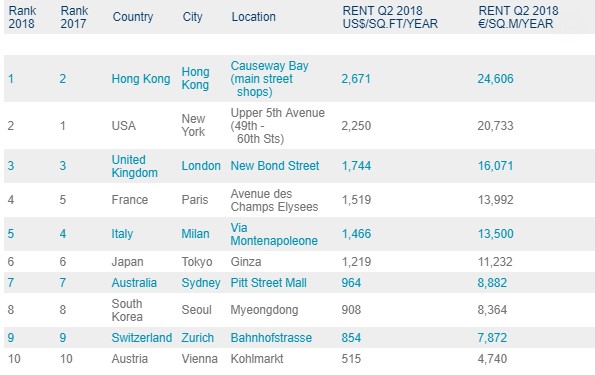Select 'Pitt Street Mall' location
The height and width of the screenshot is (375, 595).
coord(268,283)
